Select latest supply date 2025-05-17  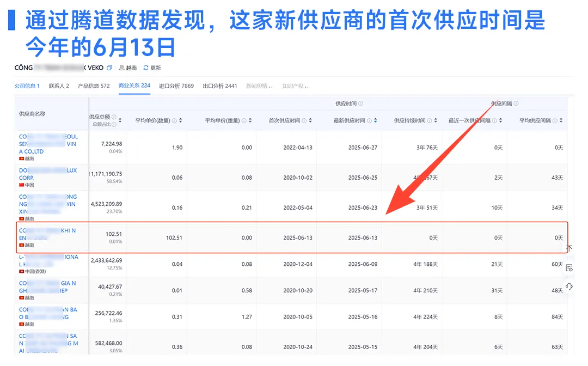pos(363,291)
